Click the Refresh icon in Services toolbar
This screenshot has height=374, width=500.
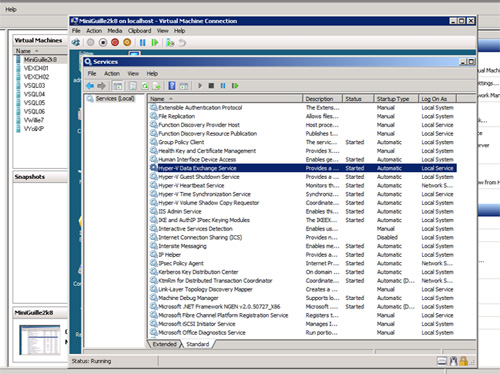(145, 86)
